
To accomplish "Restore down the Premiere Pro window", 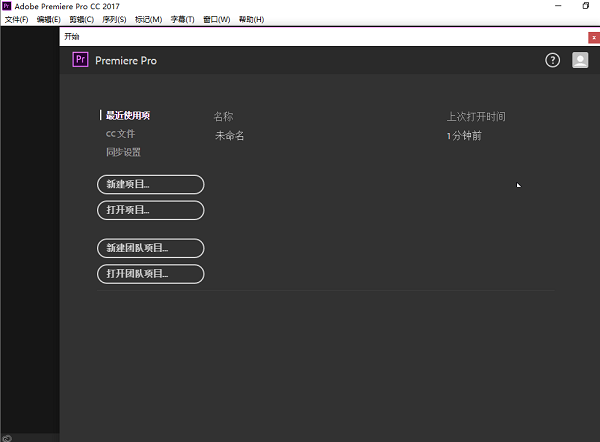I will coord(585,6).
